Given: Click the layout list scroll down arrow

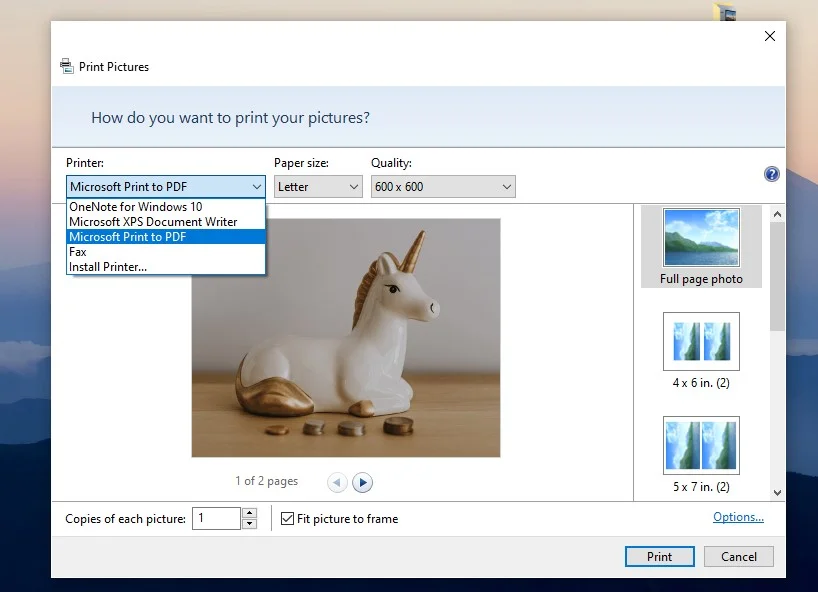Looking at the screenshot, I should 777,493.
